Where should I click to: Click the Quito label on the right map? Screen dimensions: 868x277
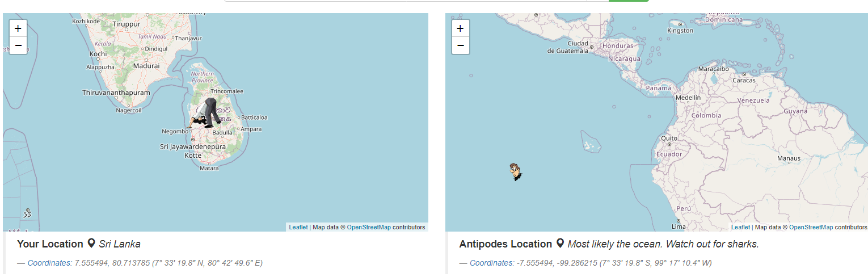(x=669, y=138)
